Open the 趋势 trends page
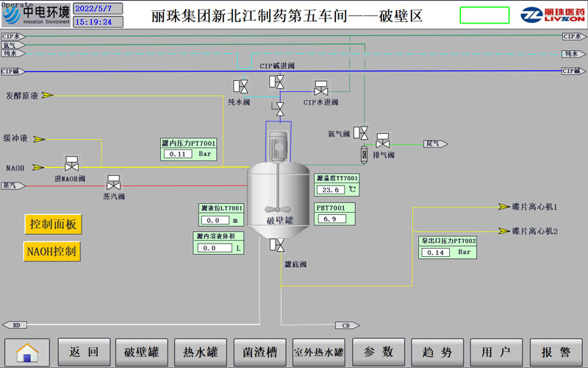 437,353
